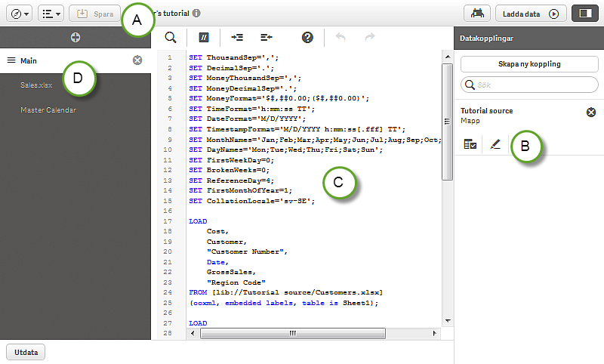This screenshot has width=604, height=364.
Task: Click the Datakopplingar panel header
Action: tap(529, 38)
